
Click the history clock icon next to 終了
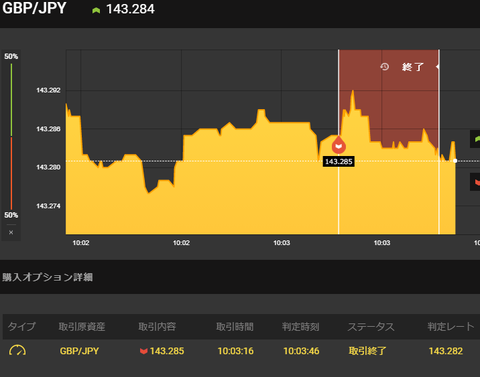tap(384, 67)
